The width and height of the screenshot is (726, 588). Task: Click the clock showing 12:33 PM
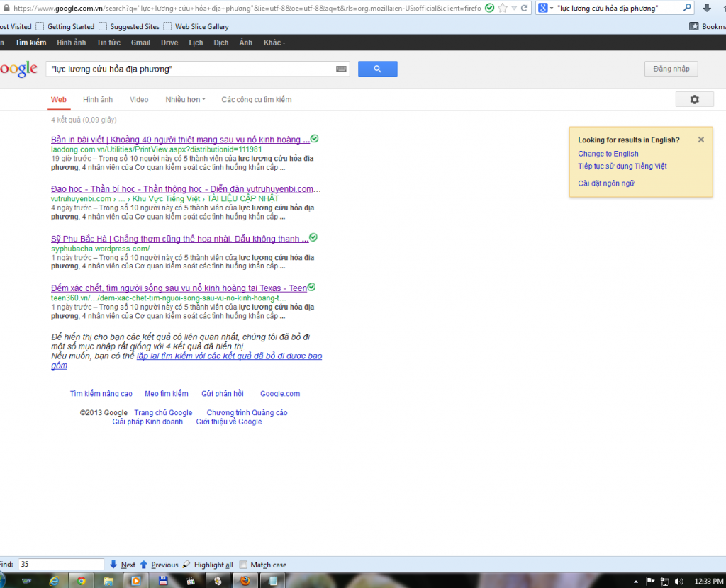(x=708, y=582)
